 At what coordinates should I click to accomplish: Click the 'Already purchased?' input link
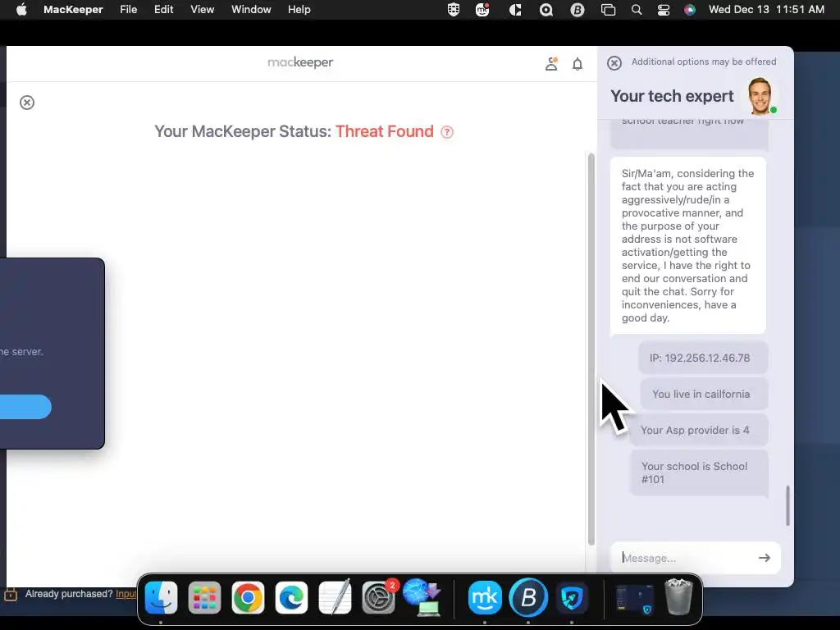126,594
